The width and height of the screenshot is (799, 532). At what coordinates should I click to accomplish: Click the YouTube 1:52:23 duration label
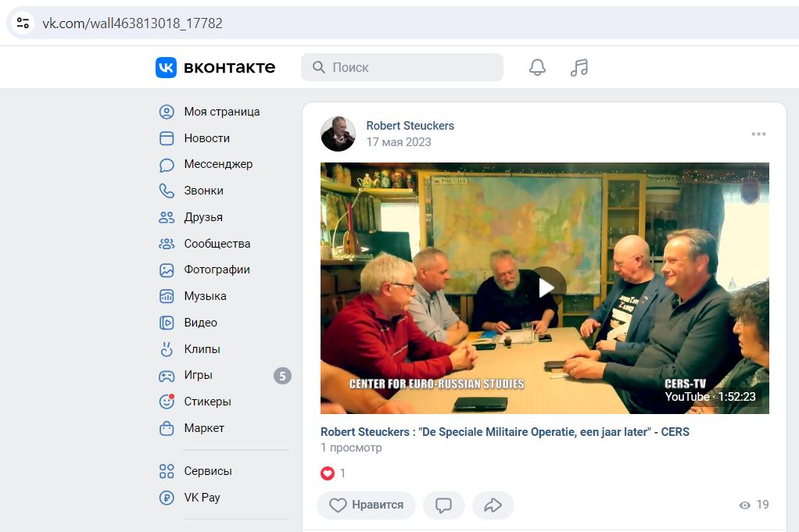tap(710, 397)
